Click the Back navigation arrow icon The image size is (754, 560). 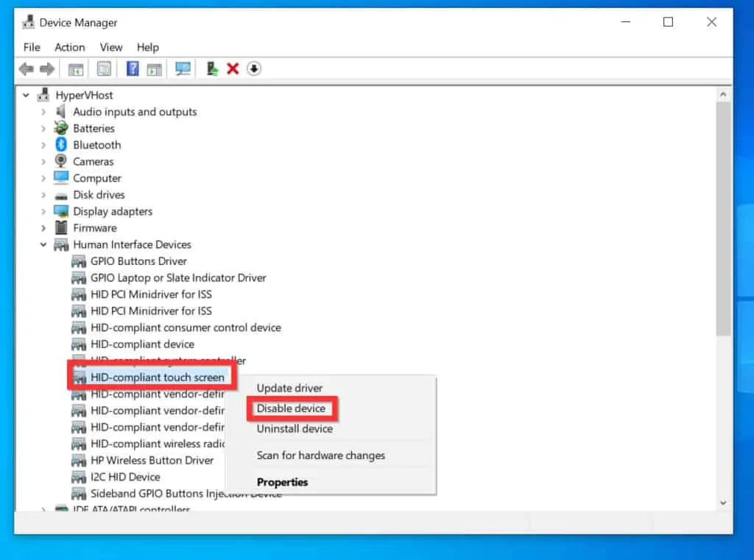pos(27,68)
